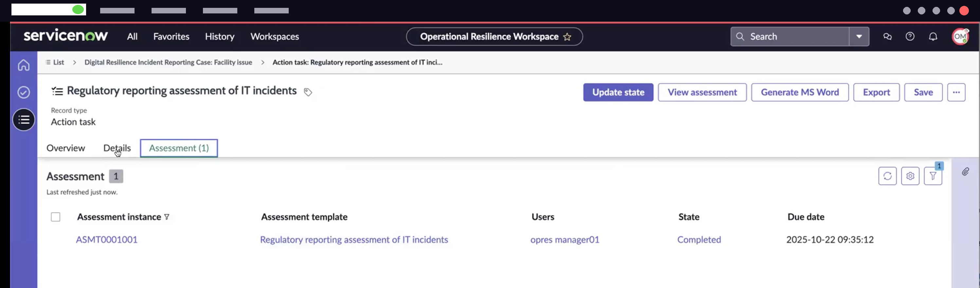
Task: Click the Assessment count badge showing 1
Action: (116, 176)
